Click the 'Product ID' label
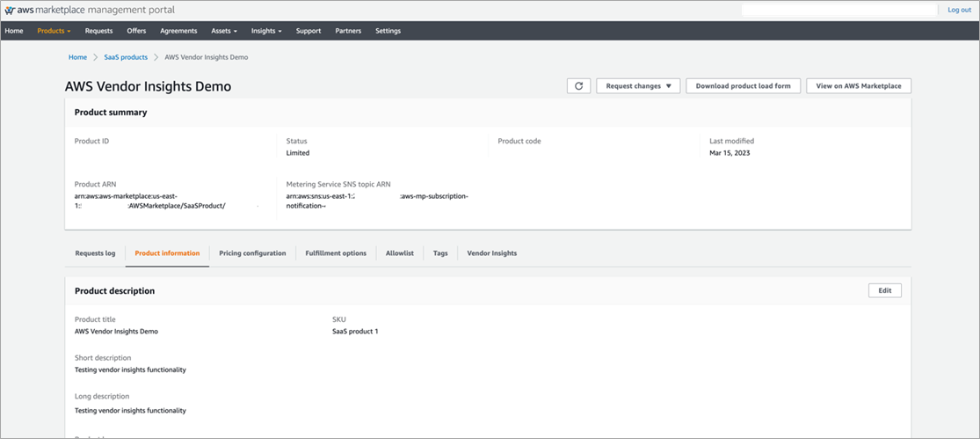Viewport: 980px width, 439px height. 92,142
